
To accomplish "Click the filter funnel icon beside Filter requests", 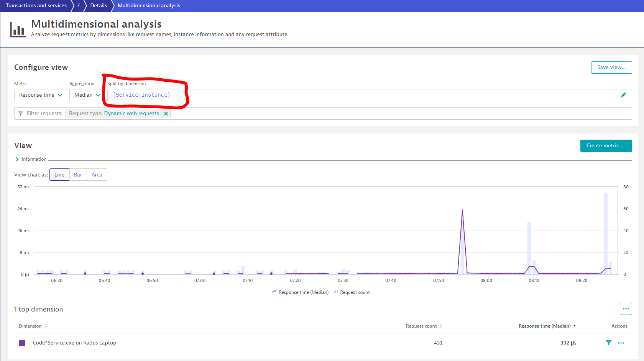I will (x=21, y=114).
